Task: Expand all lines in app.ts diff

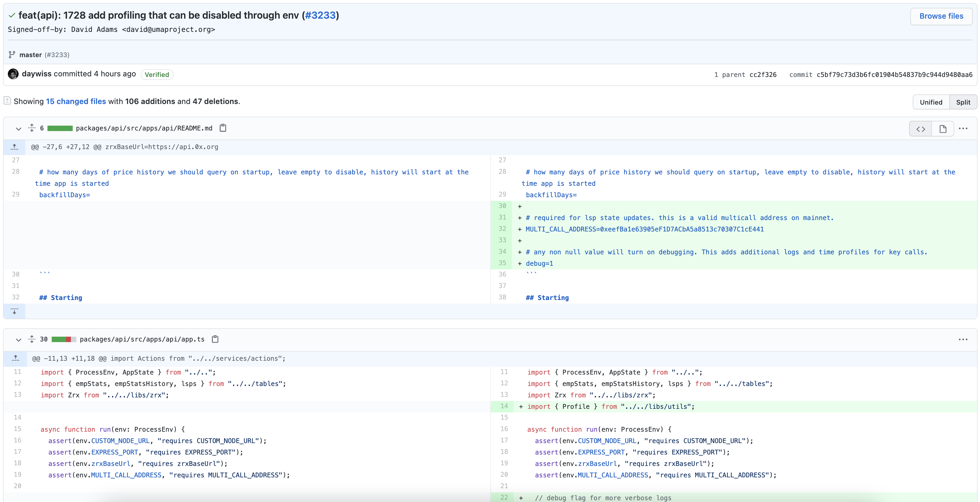Action: (32, 339)
